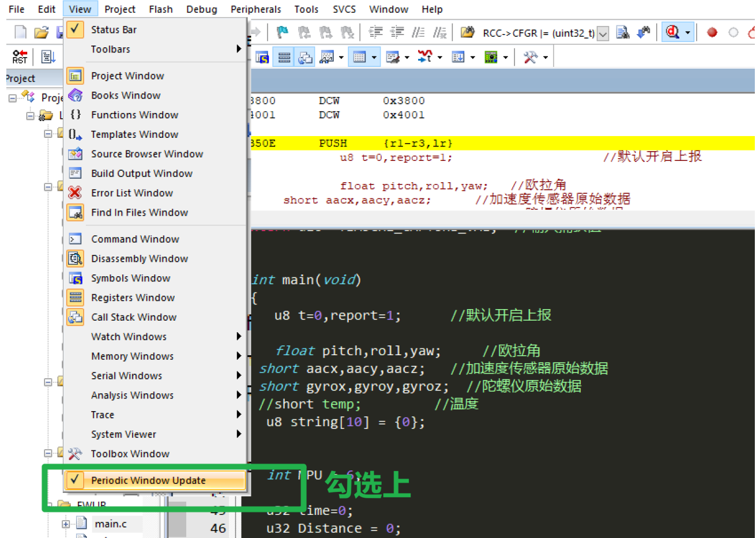The image size is (756, 538).
Task: Open the Project menu
Action: pos(120,9)
